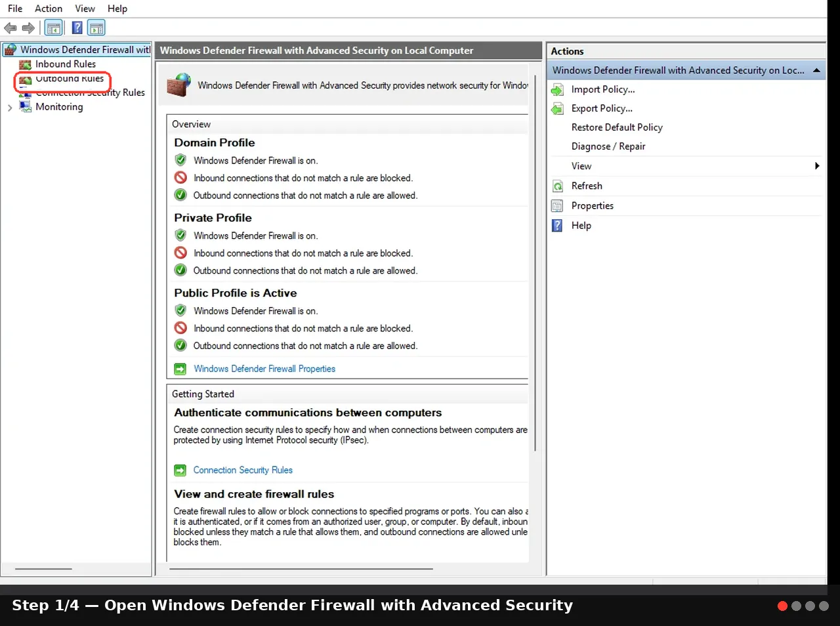Toggle the Show/Hide Console Tree toolbar icon

tap(54, 28)
